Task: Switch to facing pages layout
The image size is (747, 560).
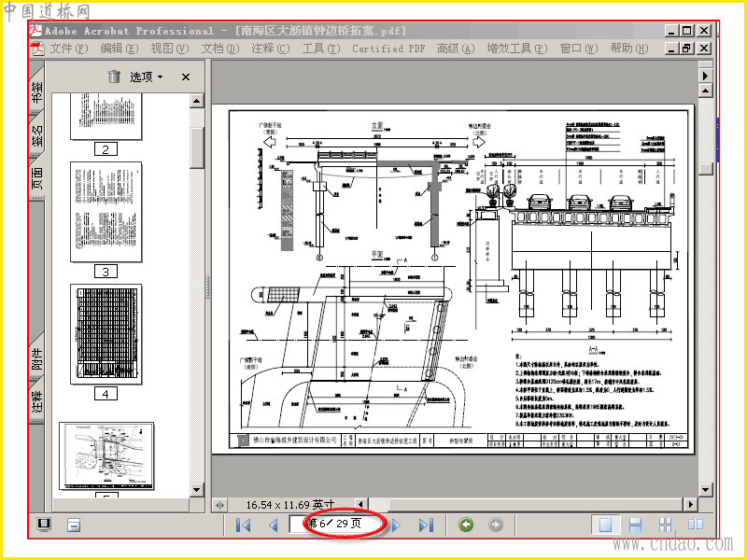Action: [696, 525]
